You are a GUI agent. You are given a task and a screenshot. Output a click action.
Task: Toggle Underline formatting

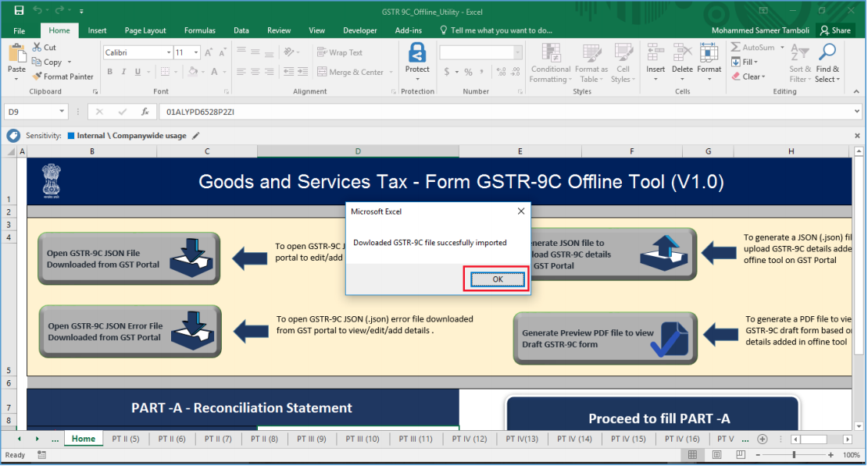[x=138, y=72]
